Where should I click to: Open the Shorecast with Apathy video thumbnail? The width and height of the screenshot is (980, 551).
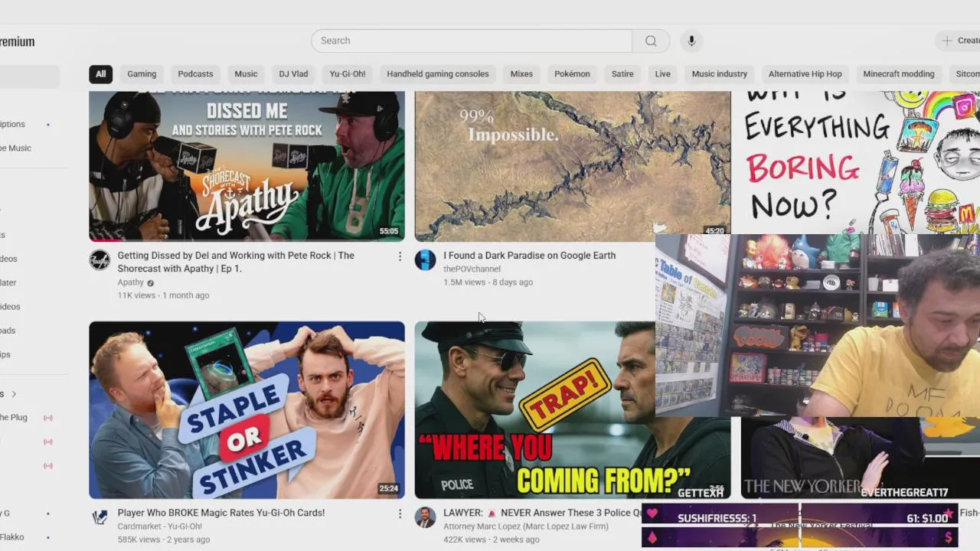[x=247, y=166]
